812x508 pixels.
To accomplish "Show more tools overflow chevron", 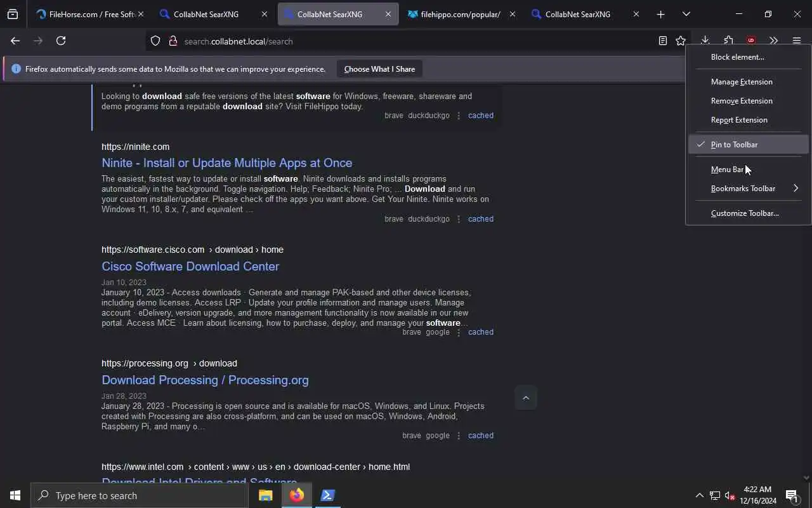I will click(773, 41).
